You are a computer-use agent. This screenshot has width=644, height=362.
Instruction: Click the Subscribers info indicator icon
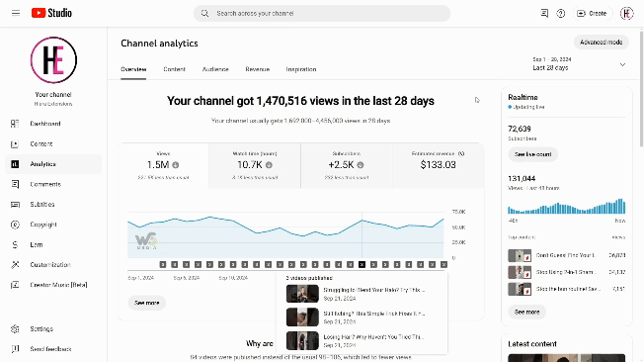pyautogui.click(x=361, y=165)
